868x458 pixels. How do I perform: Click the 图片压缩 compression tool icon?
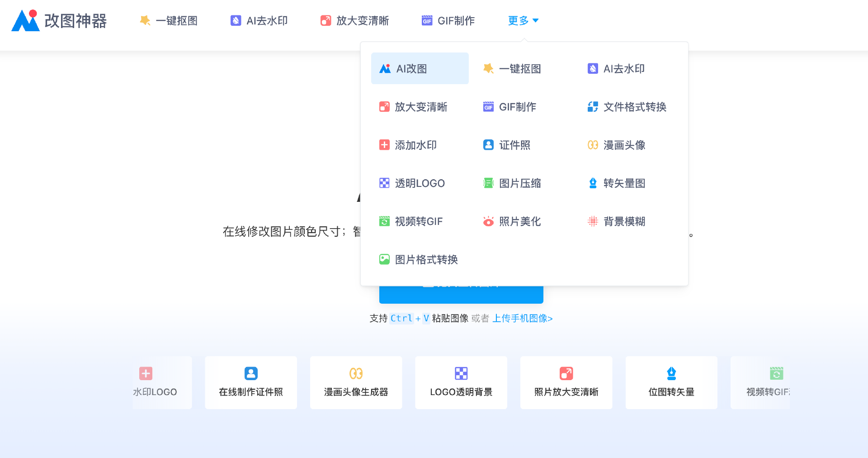488,183
